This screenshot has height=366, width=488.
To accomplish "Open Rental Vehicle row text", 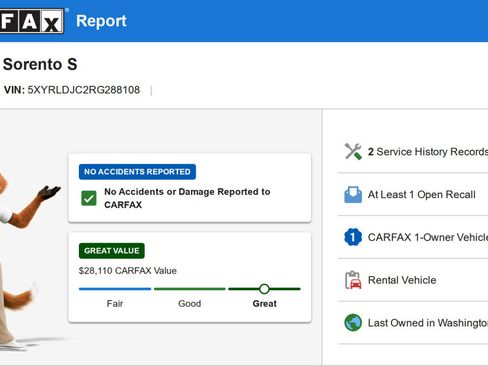I will click(402, 280).
